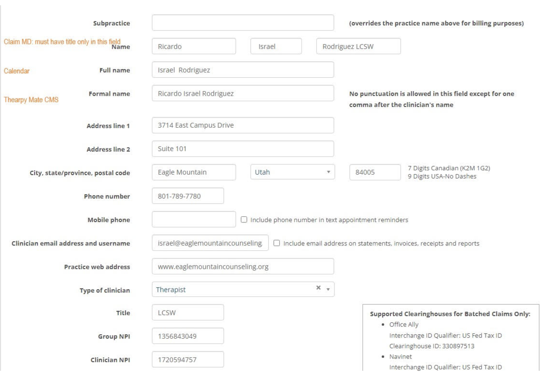The height and width of the screenshot is (392, 550).
Task: Expand the Type of clinician dropdown arrow
Action: click(x=328, y=289)
